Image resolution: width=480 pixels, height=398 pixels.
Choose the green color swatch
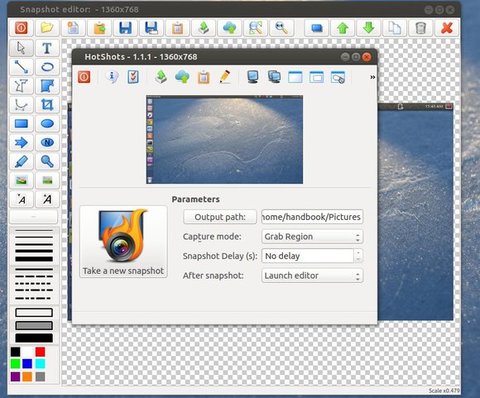[15, 364]
